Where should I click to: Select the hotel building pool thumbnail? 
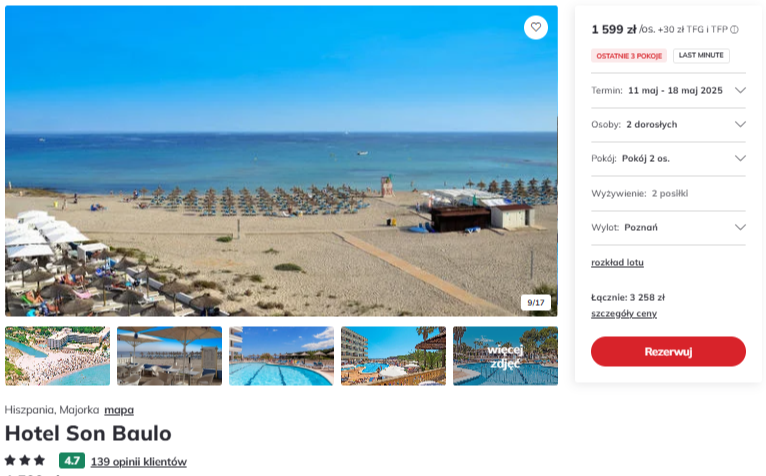point(393,356)
